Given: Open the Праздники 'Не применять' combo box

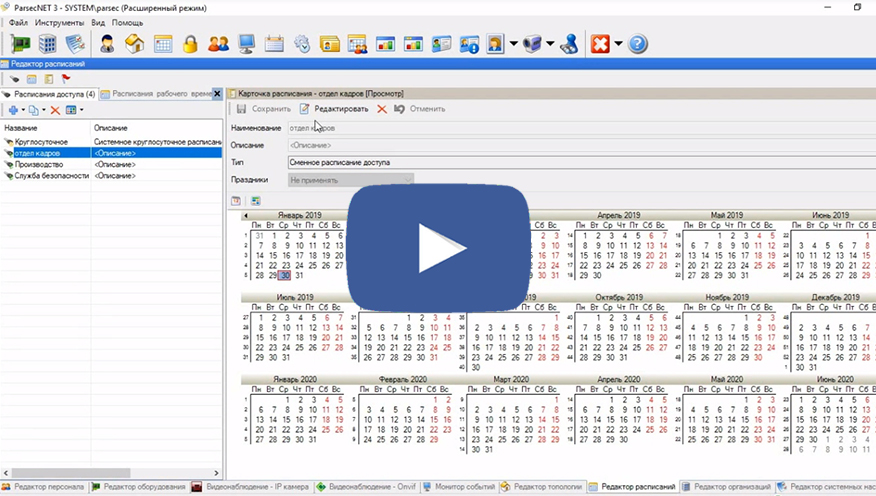Looking at the screenshot, I should pos(351,180).
